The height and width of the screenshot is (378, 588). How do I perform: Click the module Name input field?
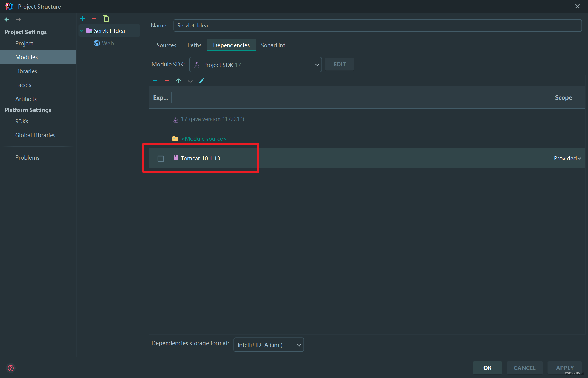click(378, 25)
